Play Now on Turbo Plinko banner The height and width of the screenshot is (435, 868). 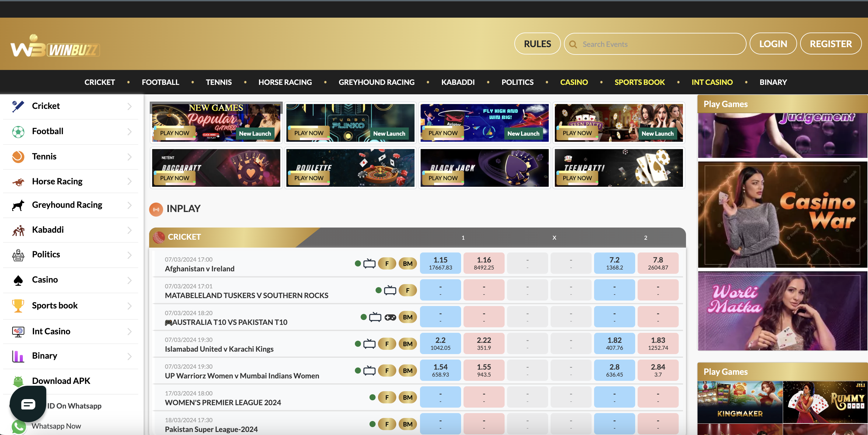pyautogui.click(x=309, y=133)
